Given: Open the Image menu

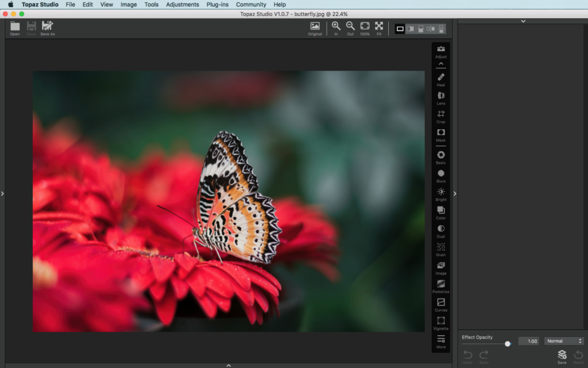Looking at the screenshot, I should tap(129, 5).
